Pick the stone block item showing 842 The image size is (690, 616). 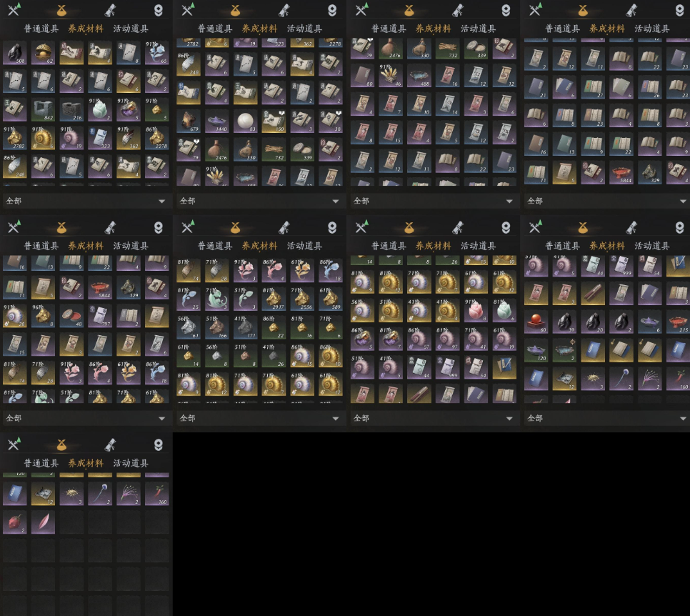(43, 109)
